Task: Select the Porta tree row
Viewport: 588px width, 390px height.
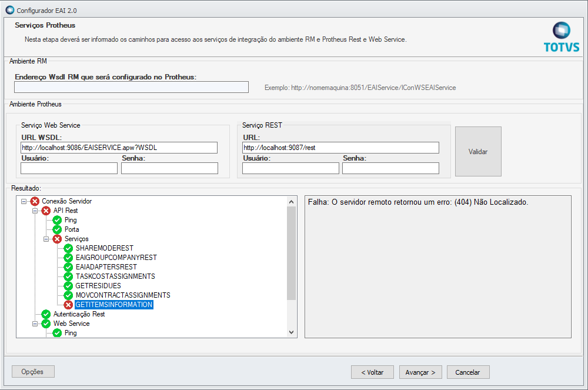Action: pyautogui.click(x=72, y=229)
